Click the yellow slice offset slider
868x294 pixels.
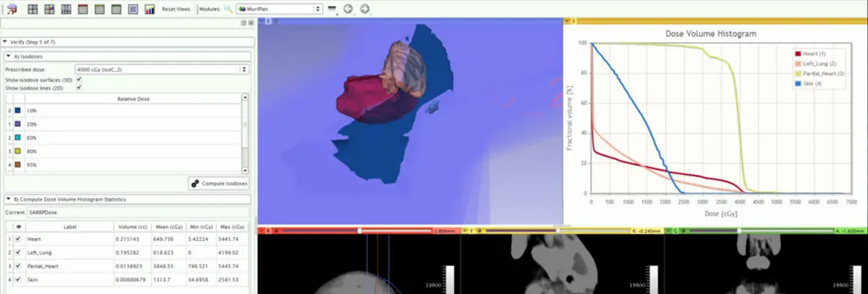click(558, 230)
